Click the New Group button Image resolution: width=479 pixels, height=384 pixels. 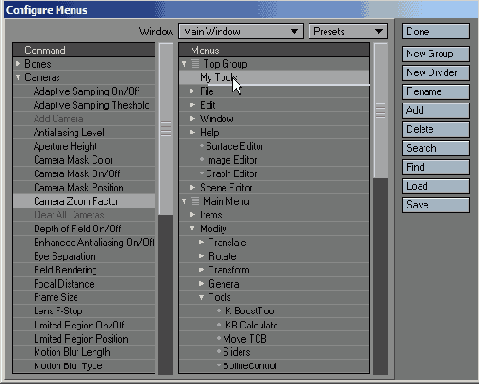point(436,54)
